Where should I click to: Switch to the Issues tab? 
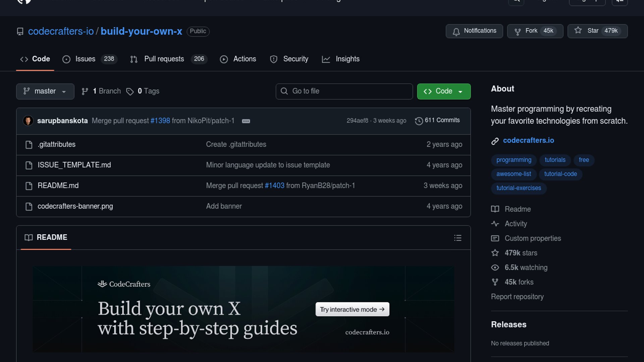click(x=85, y=59)
